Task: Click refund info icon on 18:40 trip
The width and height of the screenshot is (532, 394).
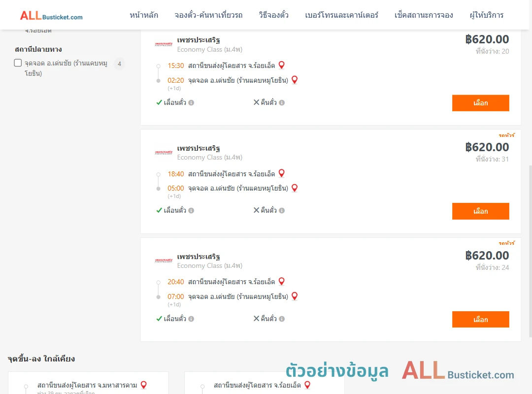Action: tap(282, 210)
